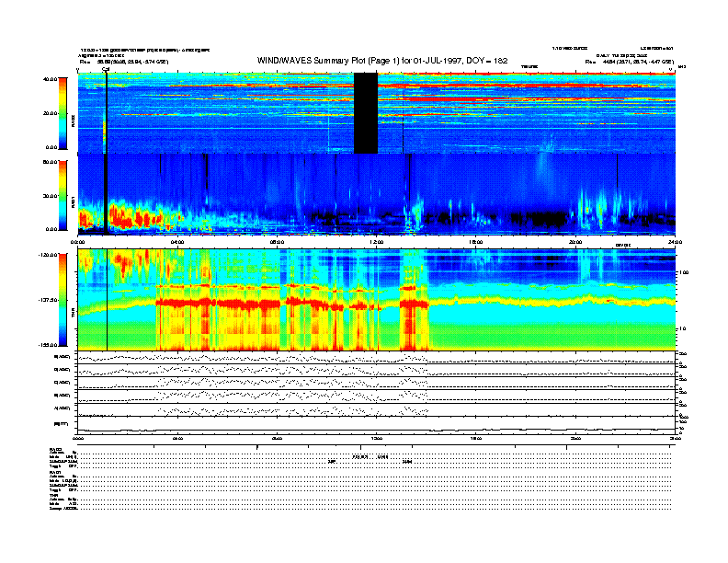Viewport: 728px width, 563px height.
Task: Click the RAD2 vertical axis label
Action: coord(73,121)
